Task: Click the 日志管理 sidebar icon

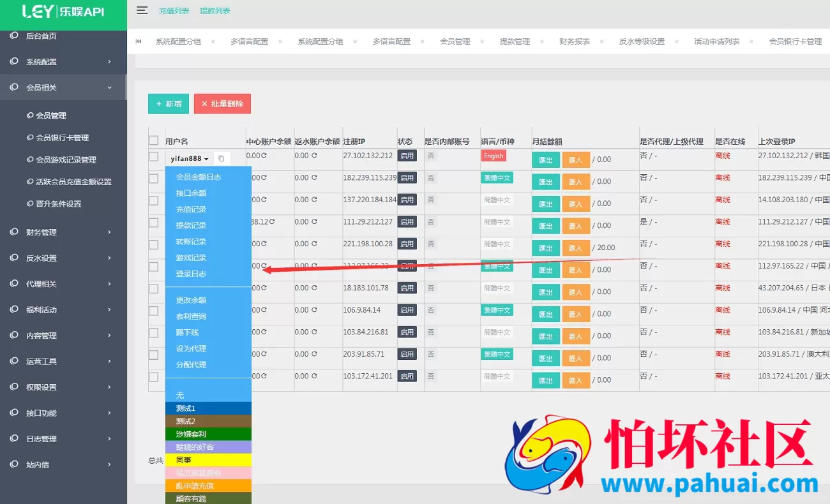Action: pyautogui.click(x=14, y=438)
